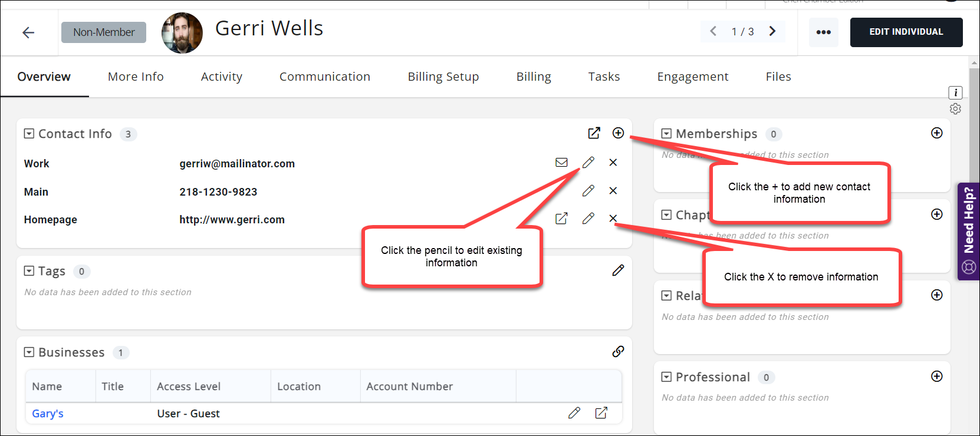
Task: Click the Edit Individual button
Action: pyautogui.click(x=906, y=32)
